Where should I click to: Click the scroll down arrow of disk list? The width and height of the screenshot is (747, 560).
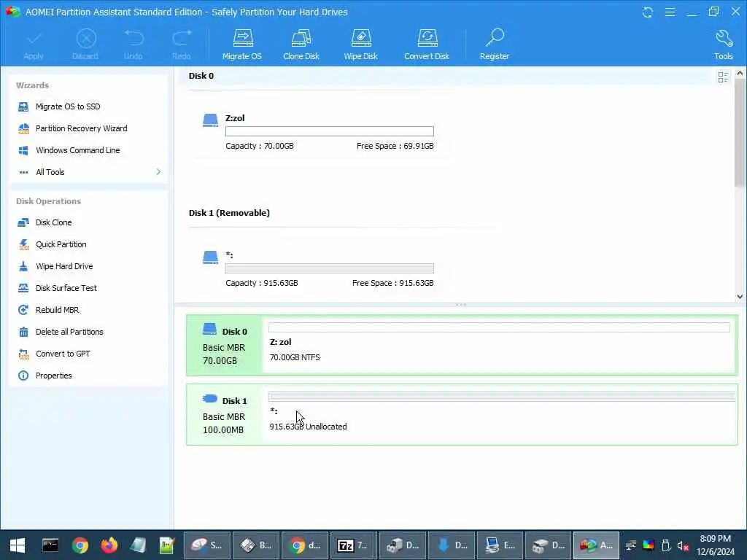(740, 296)
